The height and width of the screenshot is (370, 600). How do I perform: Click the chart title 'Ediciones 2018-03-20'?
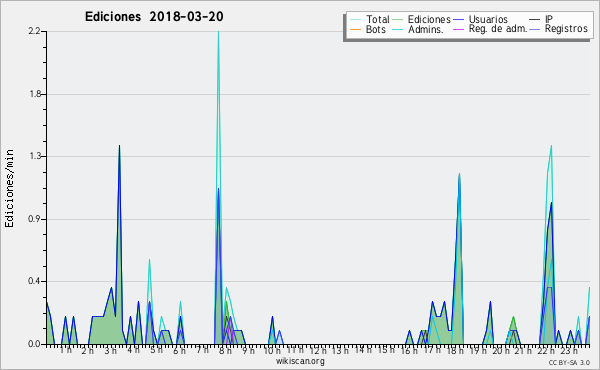click(154, 17)
